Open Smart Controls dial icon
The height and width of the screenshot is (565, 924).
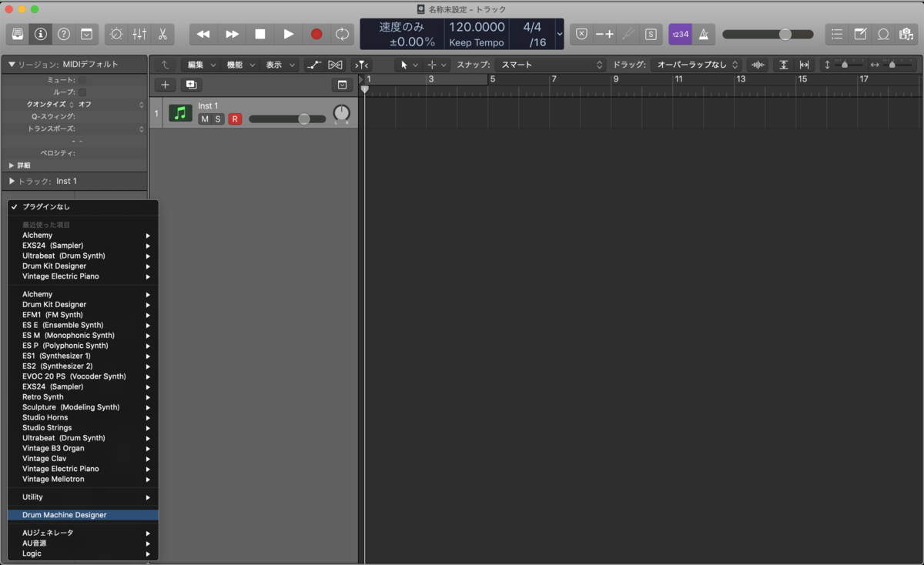116,34
